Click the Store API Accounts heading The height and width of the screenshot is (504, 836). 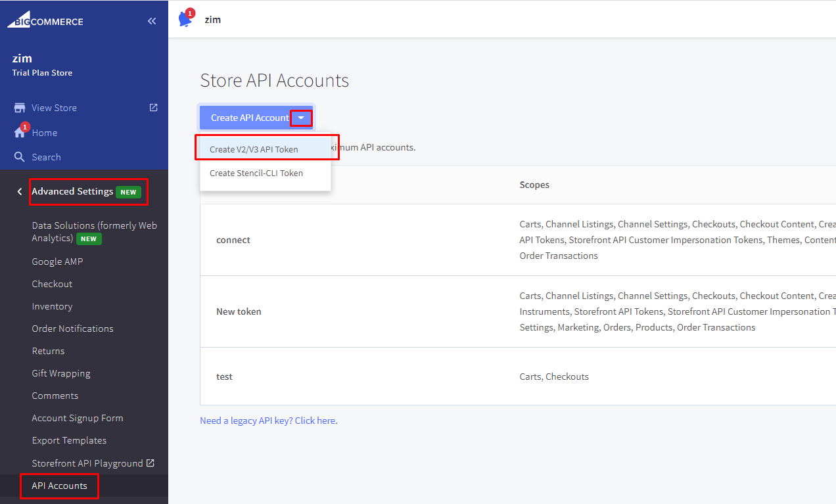pyautogui.click(x=275, y=81)
